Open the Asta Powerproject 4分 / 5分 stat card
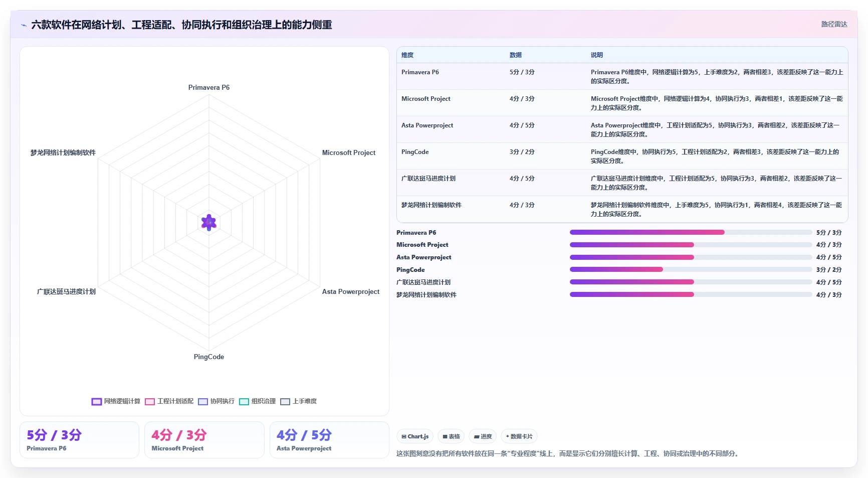Image resolution: width=868 pixels, height=478 pixels. coord(329,440)
